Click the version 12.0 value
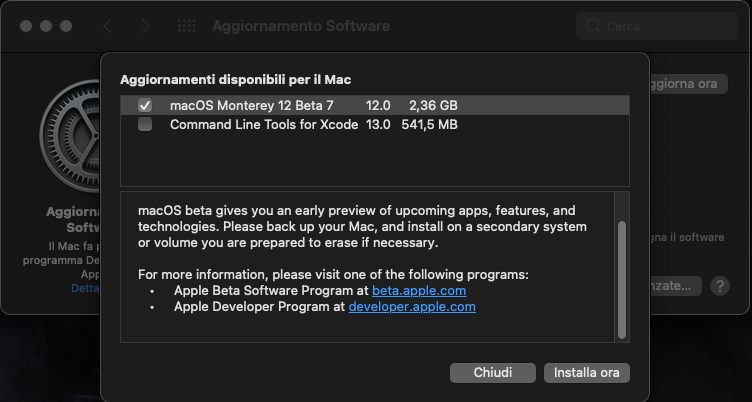The height and width of the screenshot is (402, 752). point(378,106)
